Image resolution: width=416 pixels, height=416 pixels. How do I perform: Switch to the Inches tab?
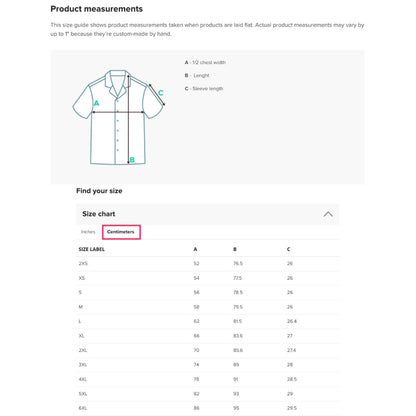[x=88, y=232]
